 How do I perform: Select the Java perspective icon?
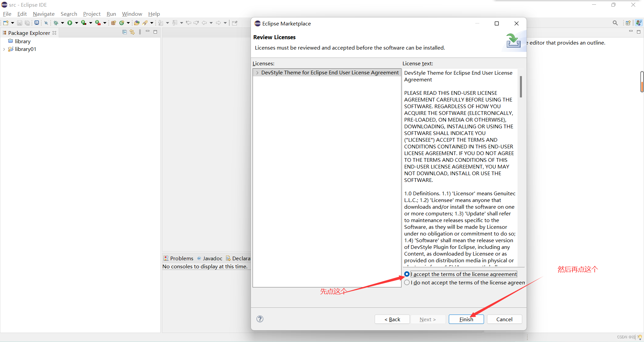tap(639, 23)
